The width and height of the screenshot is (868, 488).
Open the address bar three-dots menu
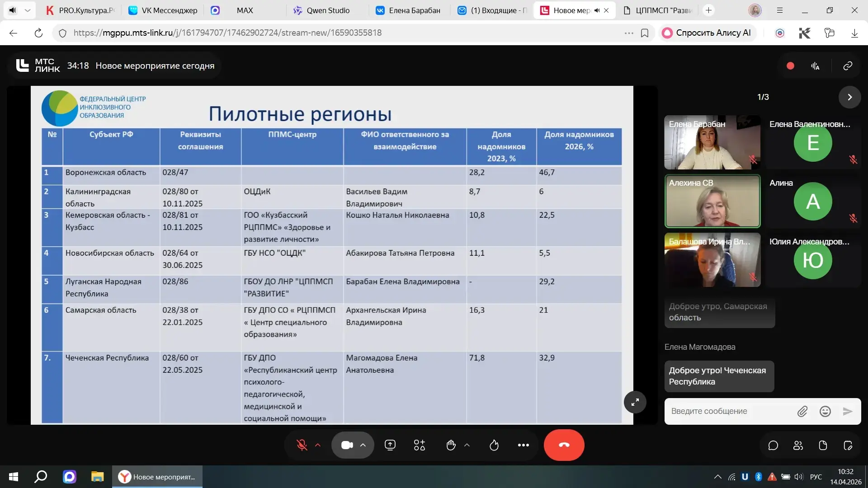[629, 33]
